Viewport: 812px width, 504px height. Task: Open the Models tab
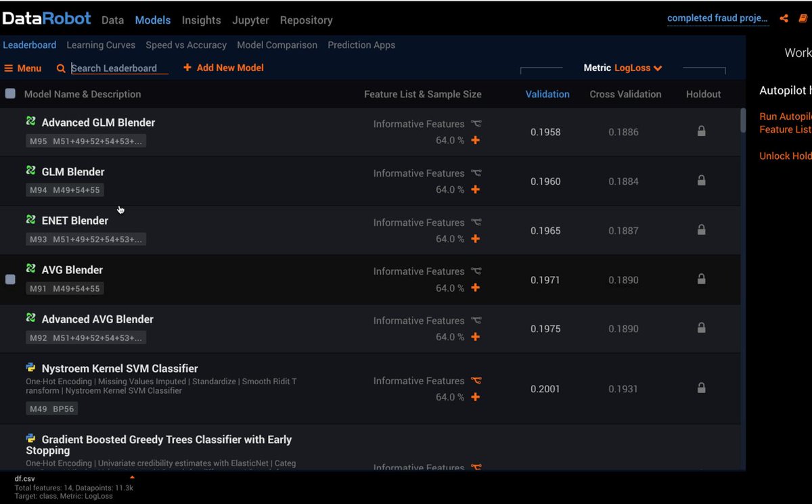(153, 20)
